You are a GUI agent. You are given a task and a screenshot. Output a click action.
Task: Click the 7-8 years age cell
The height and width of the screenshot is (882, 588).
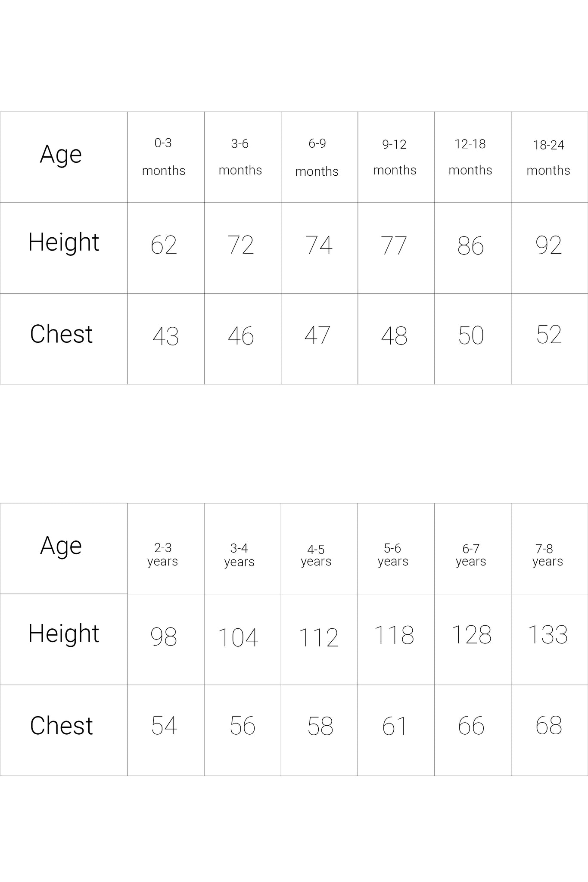[x=548, y=555]
